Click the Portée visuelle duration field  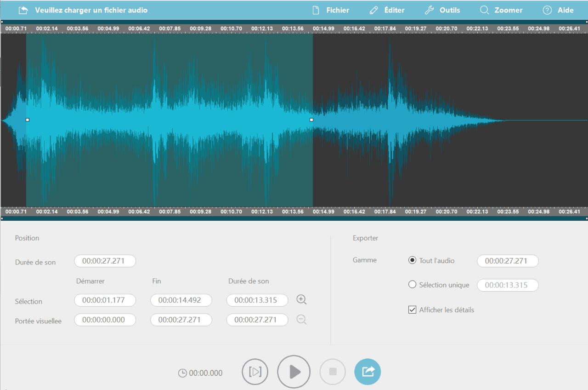tap(257, 320)
